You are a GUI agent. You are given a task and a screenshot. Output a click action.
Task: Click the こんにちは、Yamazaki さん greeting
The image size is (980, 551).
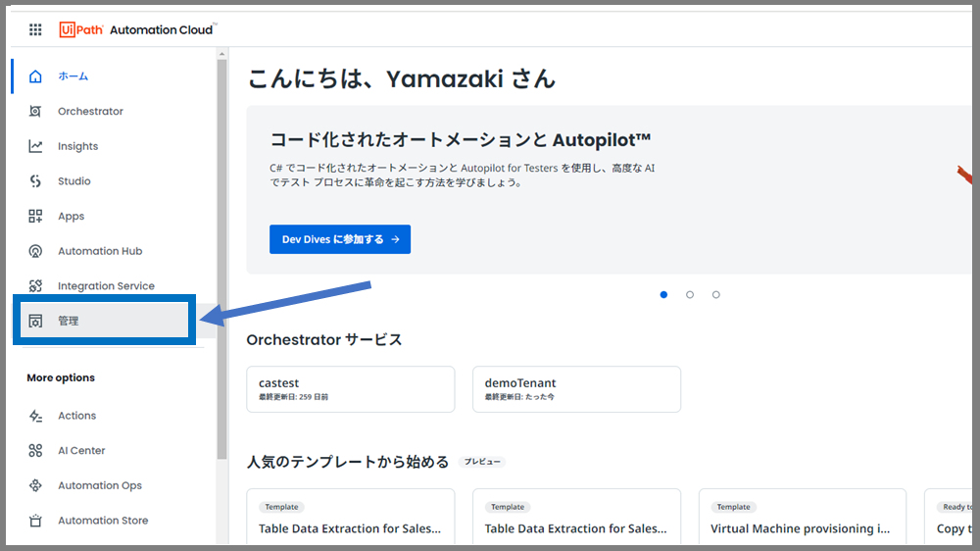click(402, 79)
